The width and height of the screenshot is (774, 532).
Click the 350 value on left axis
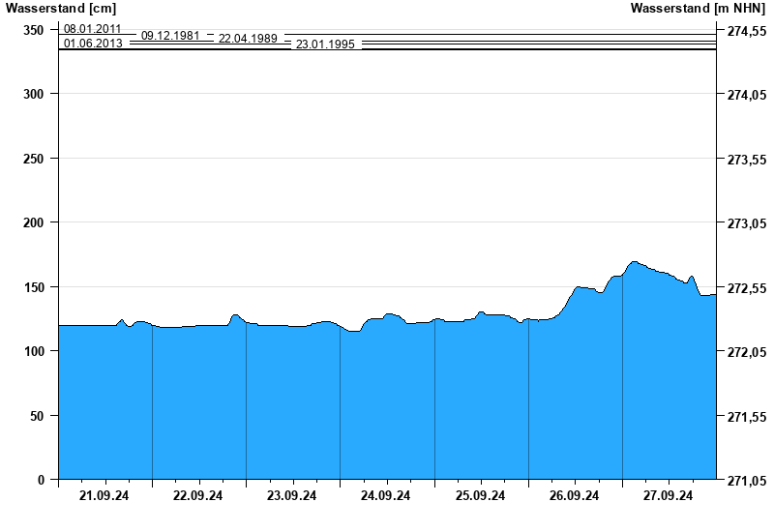pos(34,30)
